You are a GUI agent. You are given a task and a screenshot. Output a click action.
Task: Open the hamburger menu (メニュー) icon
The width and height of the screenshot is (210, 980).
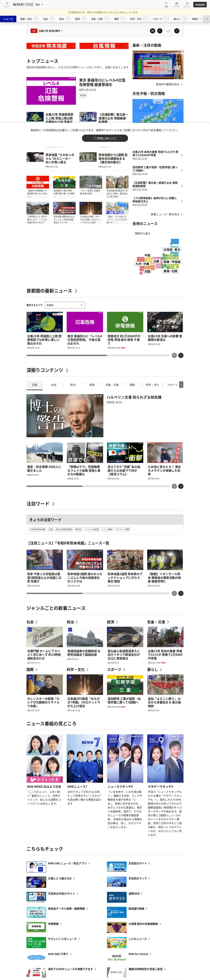[x=7, y=4]
